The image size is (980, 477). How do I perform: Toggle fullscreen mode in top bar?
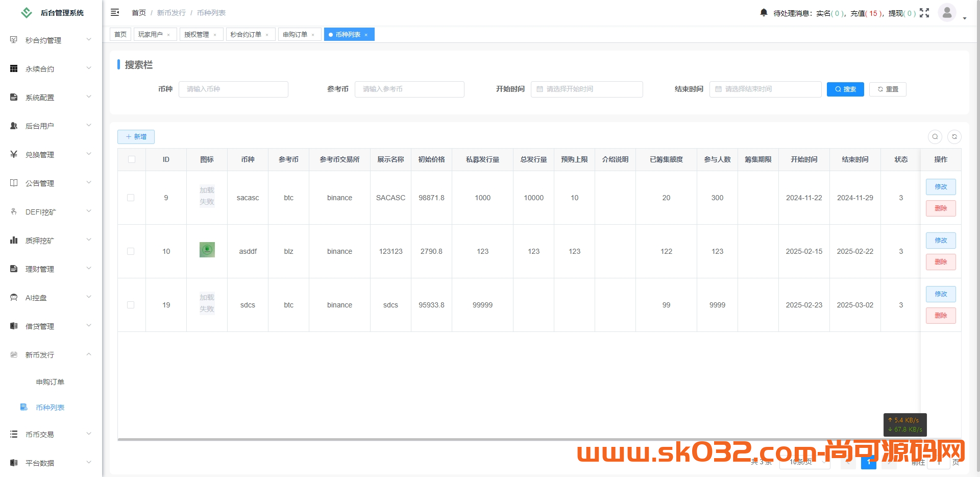tap(925, 13)
